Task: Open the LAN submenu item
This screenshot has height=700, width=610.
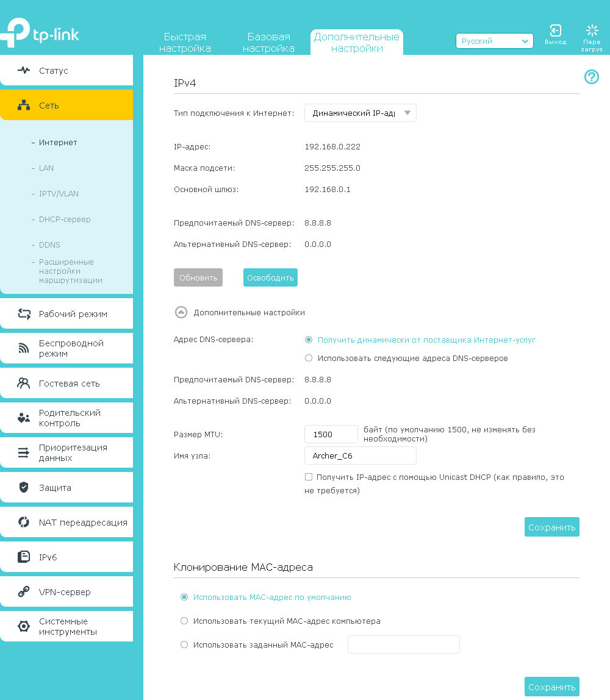Action: tap(46, 168)
